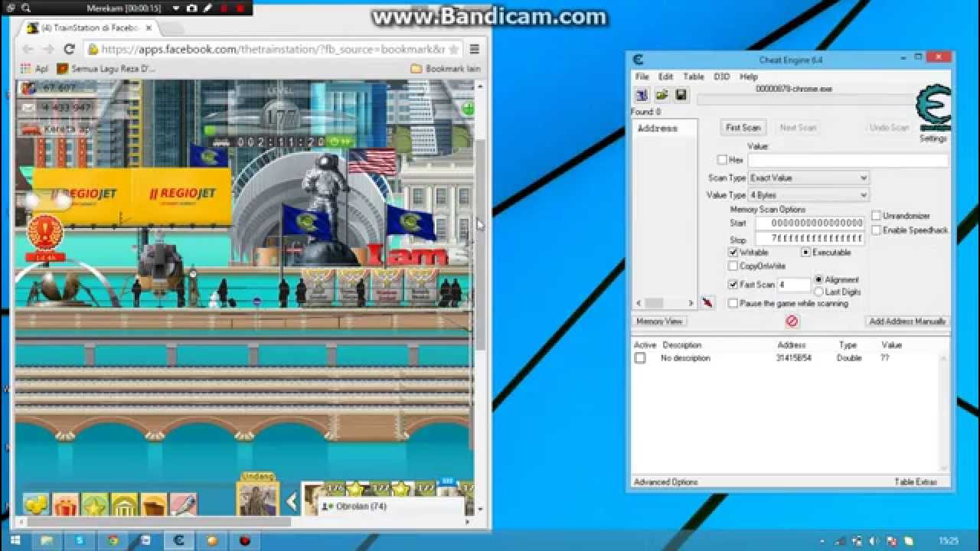Go back in Chrome browser
Viewport: 980px width, 551px height.
coord(28,49)
